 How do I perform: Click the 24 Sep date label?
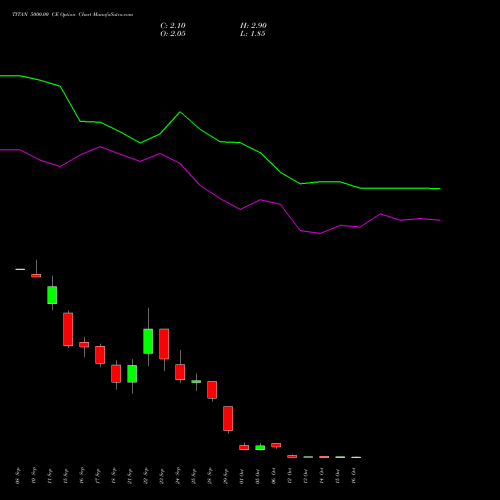(178, 476)
